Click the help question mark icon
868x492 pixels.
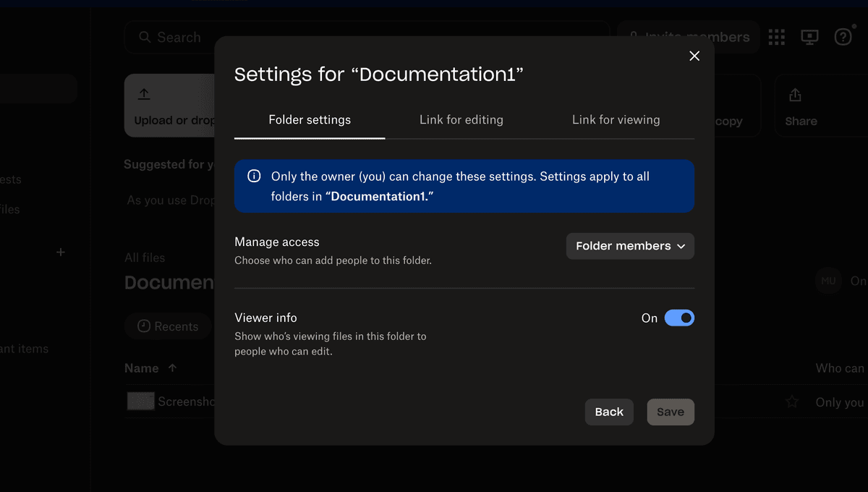(x=843, y=37)
